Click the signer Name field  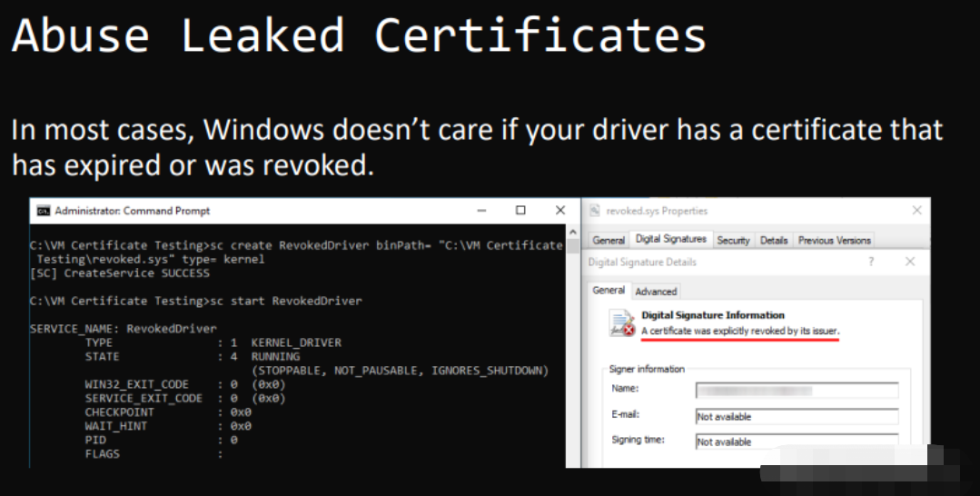[x=797, y=391]
